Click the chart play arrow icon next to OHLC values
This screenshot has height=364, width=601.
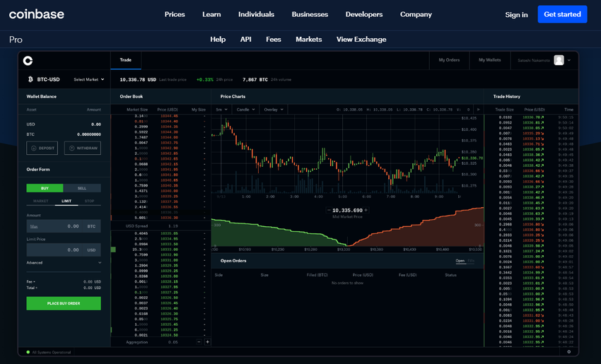tap(478, 110)
